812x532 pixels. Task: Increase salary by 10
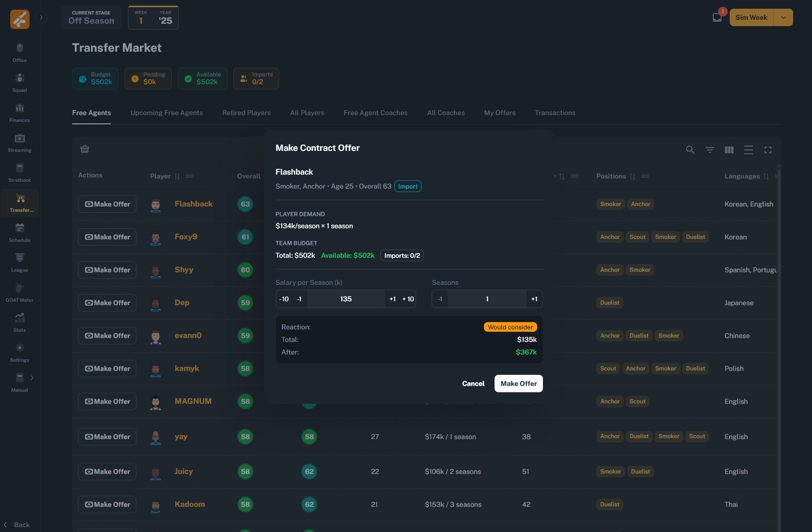pyautogui.click(x=408, y=299)
